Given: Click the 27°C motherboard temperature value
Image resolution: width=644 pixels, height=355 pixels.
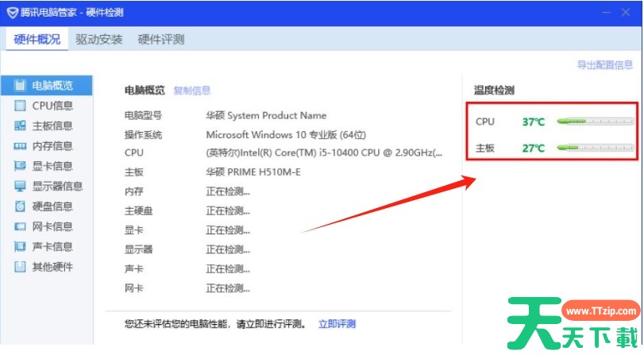Looking at the screenshot, I should click(x=533, y=148).
